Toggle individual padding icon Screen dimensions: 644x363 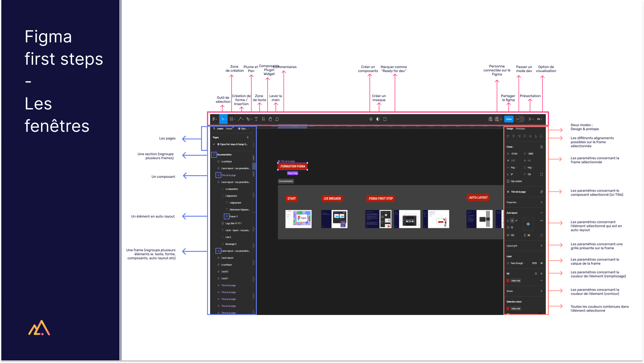point(541,236)
